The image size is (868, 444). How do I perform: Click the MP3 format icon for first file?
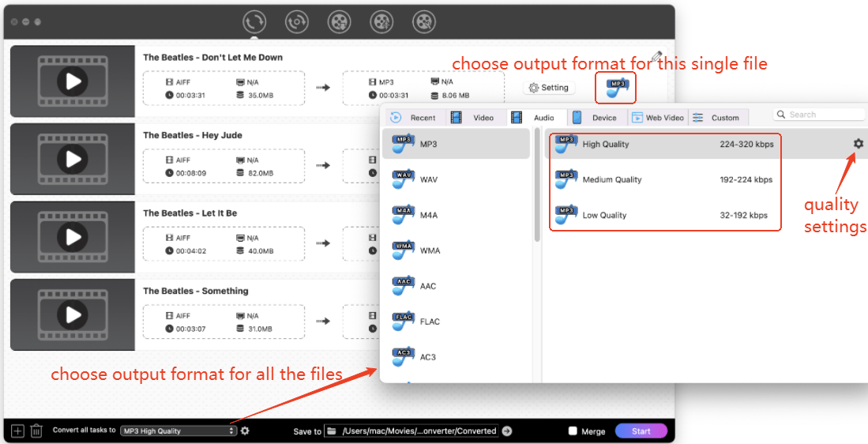click(618, 87)
